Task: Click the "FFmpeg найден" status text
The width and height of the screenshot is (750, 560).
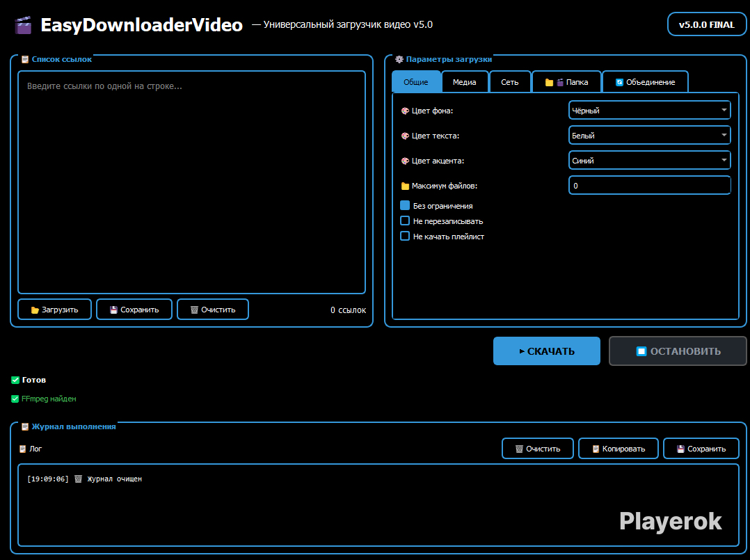Action: click(49, 399)
